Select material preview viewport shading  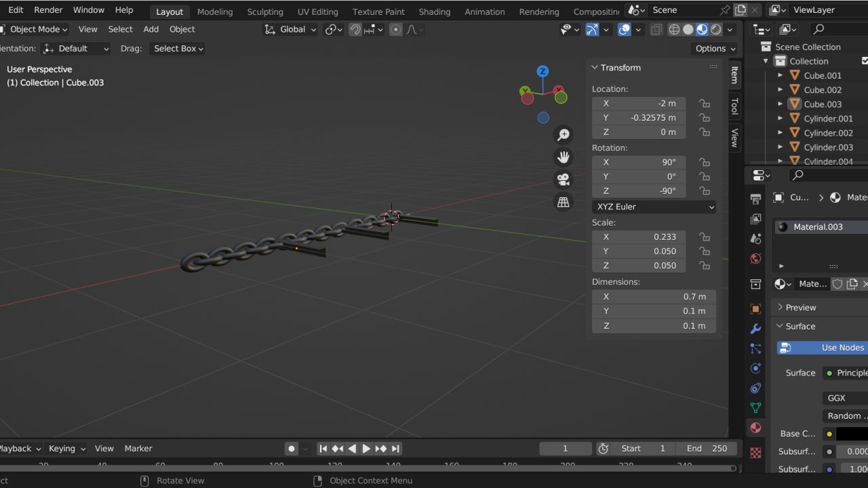tap(702, 29)
